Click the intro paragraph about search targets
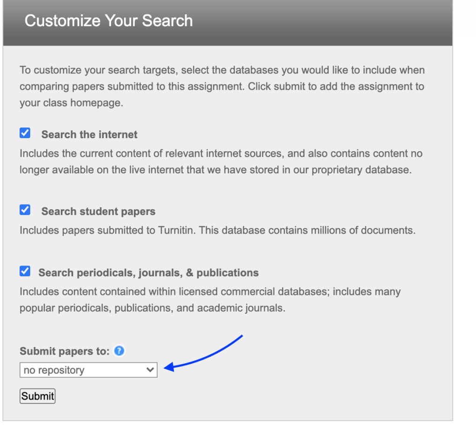The height and width of the screenshot is (448, 476). coord(222,87)
